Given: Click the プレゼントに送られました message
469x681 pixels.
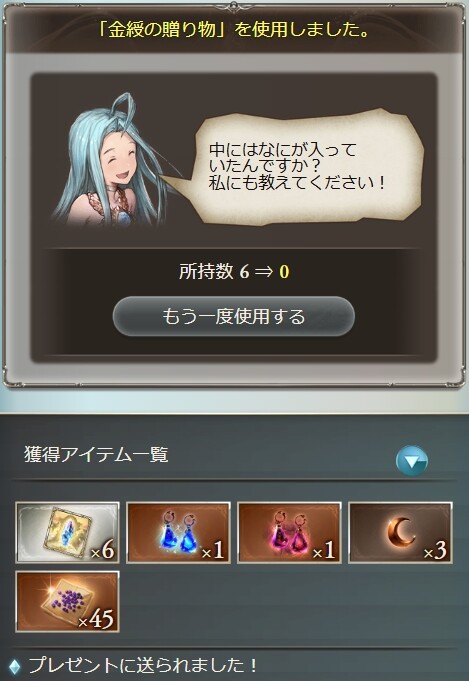Looking at the screenshot, I should tap(143, 665).
